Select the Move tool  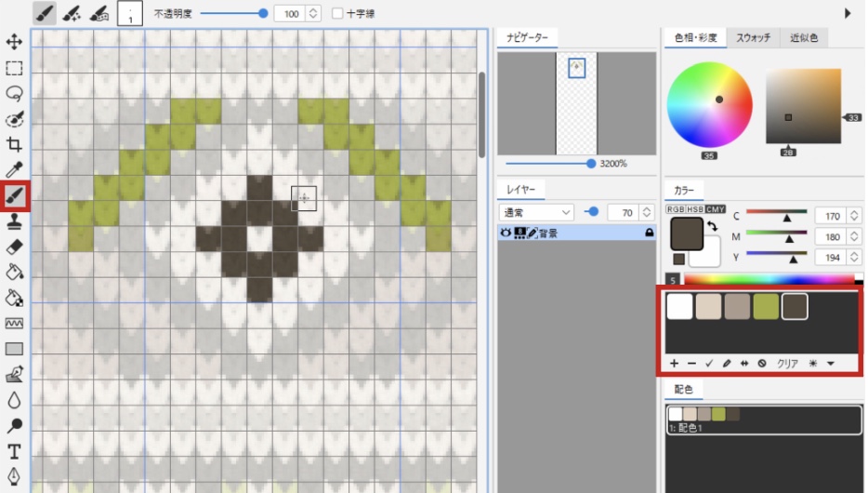pos(14,42)
